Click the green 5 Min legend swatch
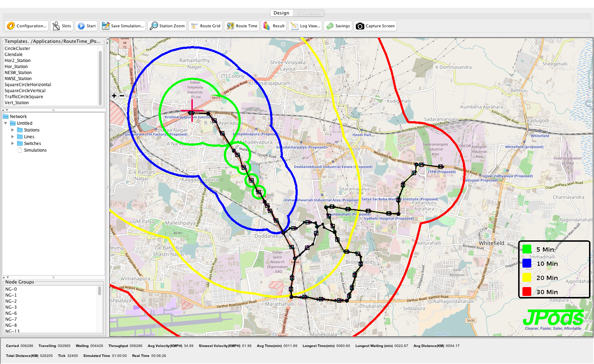 (x=527, y=250)
